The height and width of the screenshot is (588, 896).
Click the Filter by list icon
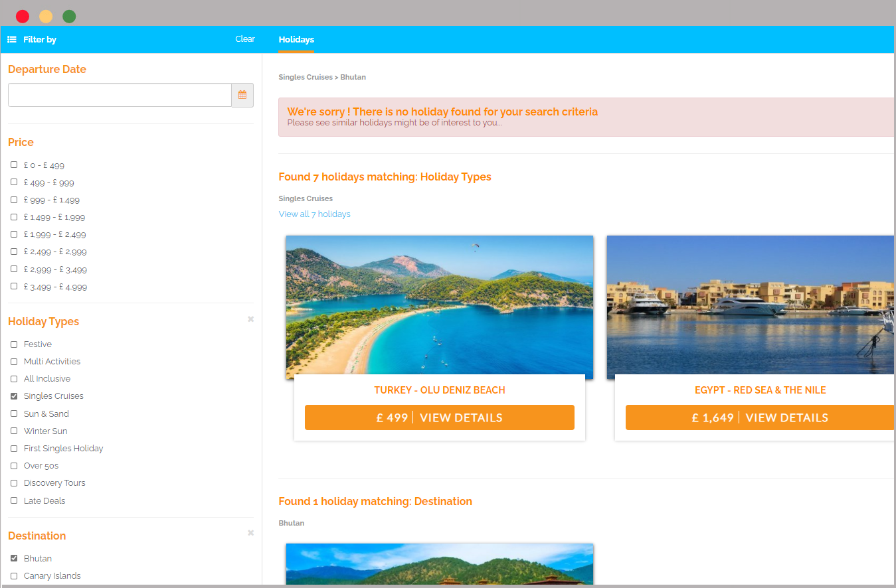tap(12, 40)
